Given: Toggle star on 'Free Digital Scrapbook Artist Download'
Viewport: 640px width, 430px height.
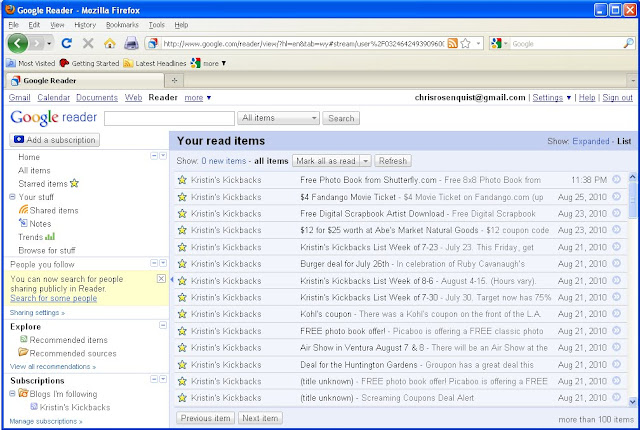Looking at the screenshot, I should click(182, 213).
